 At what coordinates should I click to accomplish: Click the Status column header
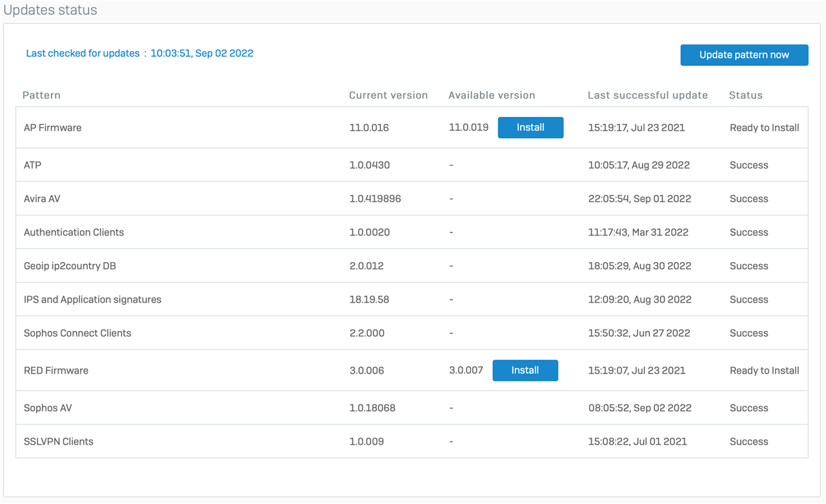tap(746, 95)
